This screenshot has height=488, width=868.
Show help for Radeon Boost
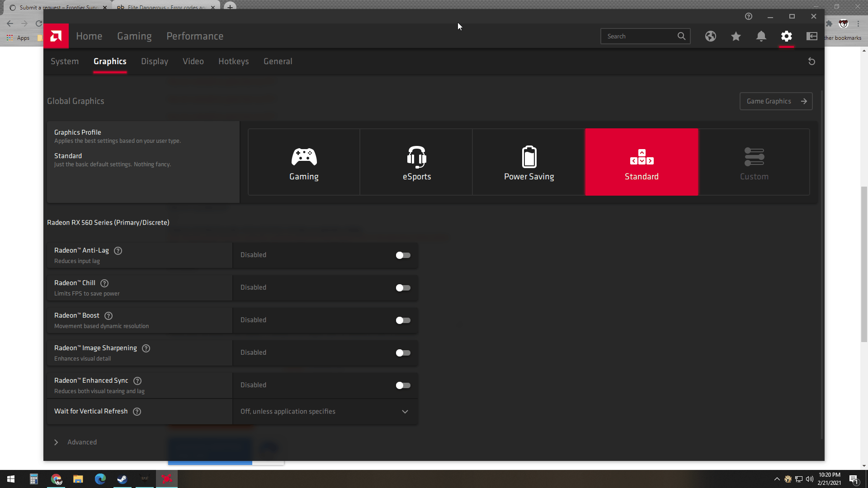pyautogui.click(x=108, y=316)
